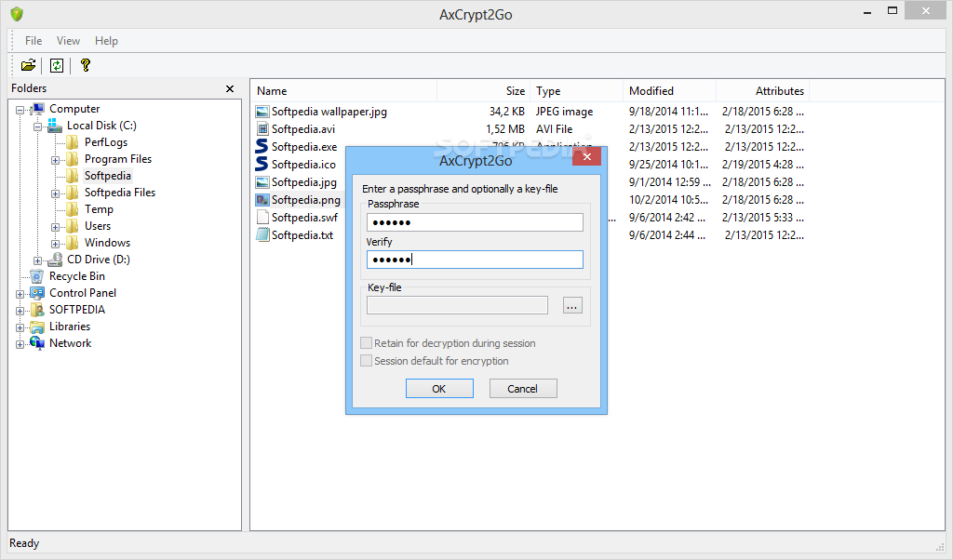Click the AVI File type cell
Image resolution: width=953 pixels, height=560 pixels.
(x=554, y=129)
